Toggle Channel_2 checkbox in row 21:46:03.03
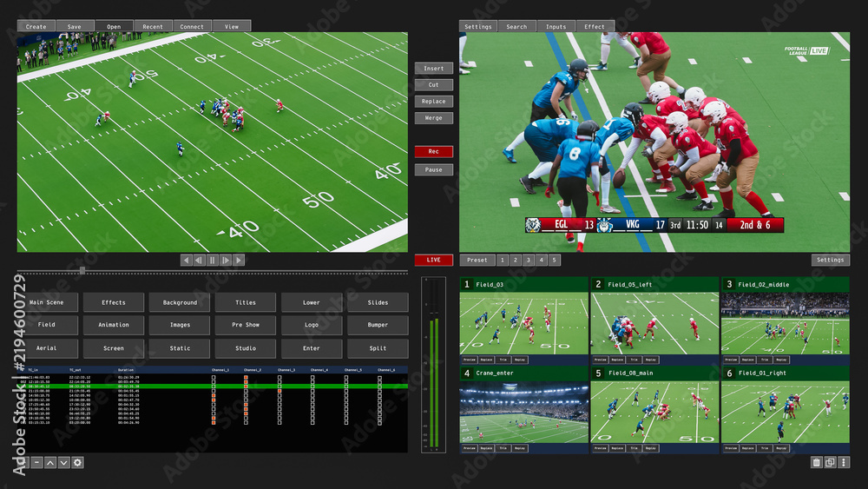Viewport: 868px width, 489px height. pos(246,377)
